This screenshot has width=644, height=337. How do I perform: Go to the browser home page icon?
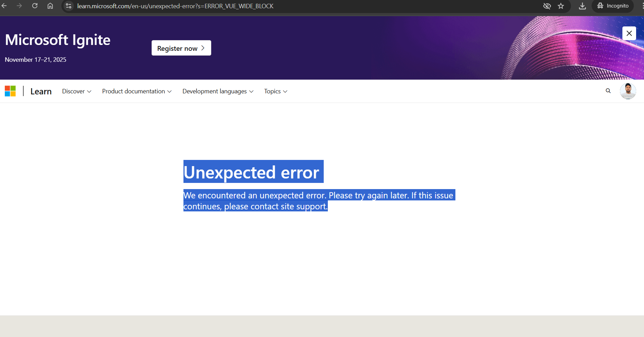tap(50, 6)
